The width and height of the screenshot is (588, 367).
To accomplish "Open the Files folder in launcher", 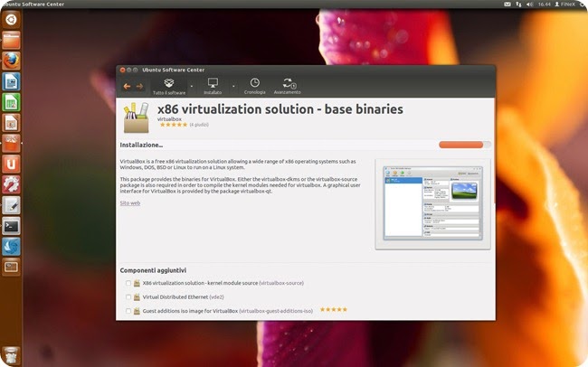I will coord(11,40).
